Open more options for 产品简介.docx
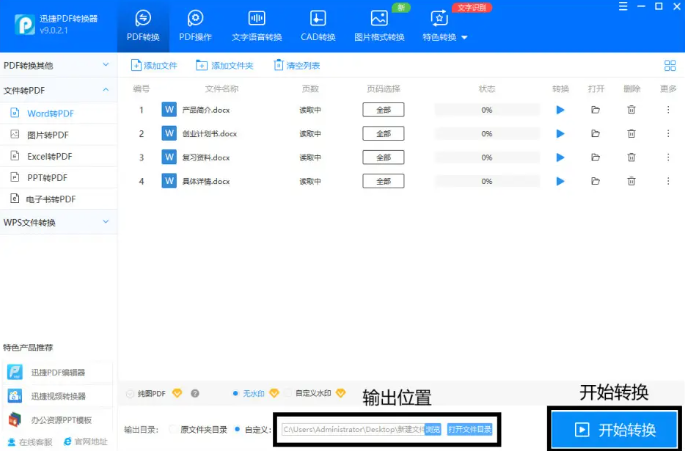The width and height of the screenshot is (685, 451). tap(668, 110)
